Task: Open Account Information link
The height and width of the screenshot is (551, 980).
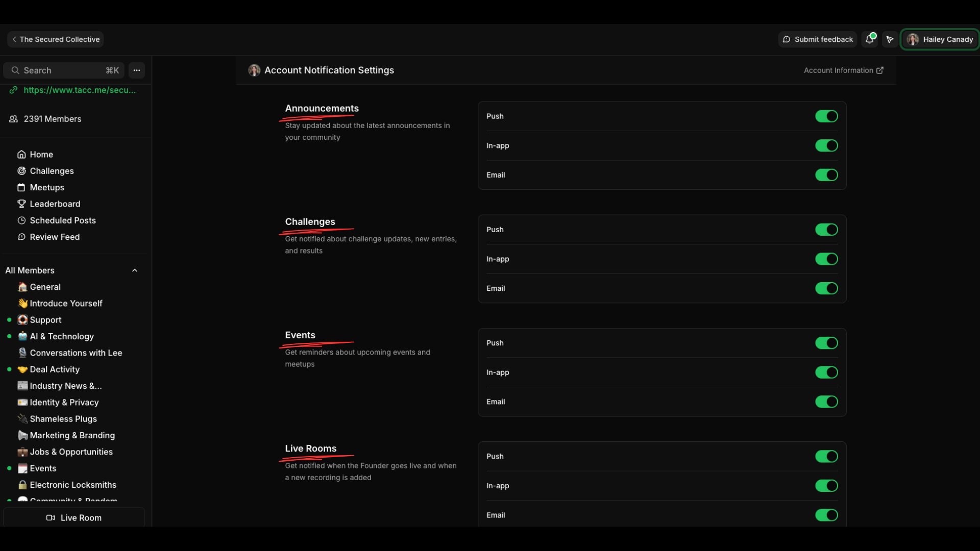Action: click(843, 70)
